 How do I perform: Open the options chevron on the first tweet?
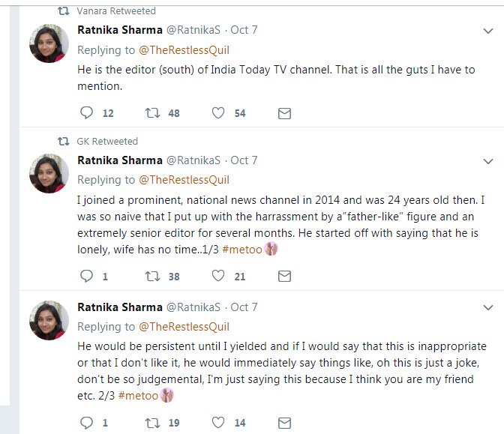487,31
